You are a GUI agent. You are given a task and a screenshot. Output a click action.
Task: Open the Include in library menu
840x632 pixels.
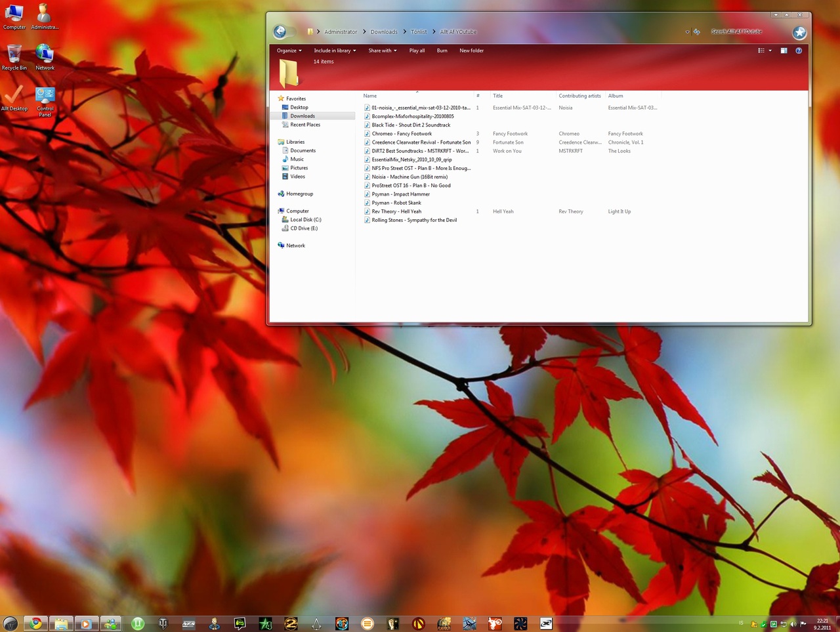point(333,51)
